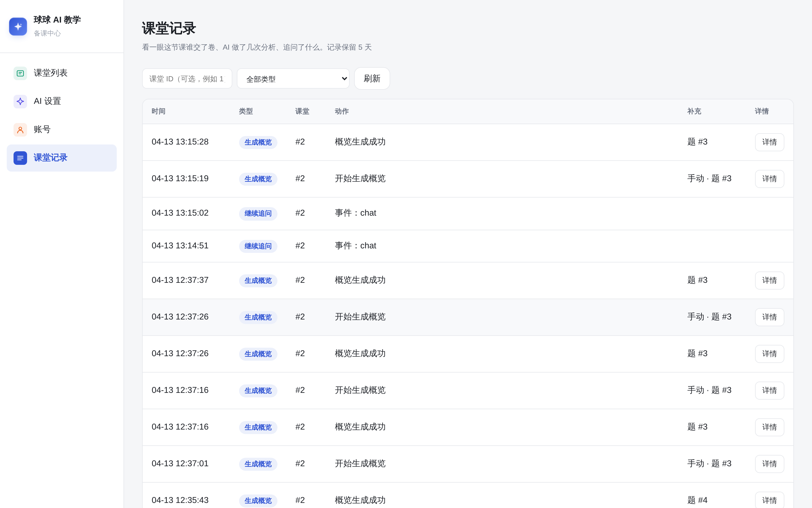Open 详情 for 12:37:16 开始生成概览 row

point(769,390)
